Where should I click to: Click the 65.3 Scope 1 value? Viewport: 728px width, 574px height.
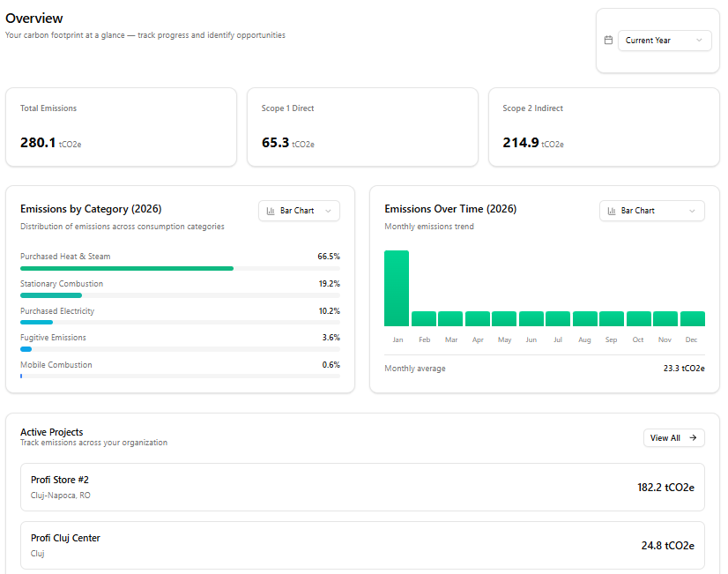tap(275, 143)
